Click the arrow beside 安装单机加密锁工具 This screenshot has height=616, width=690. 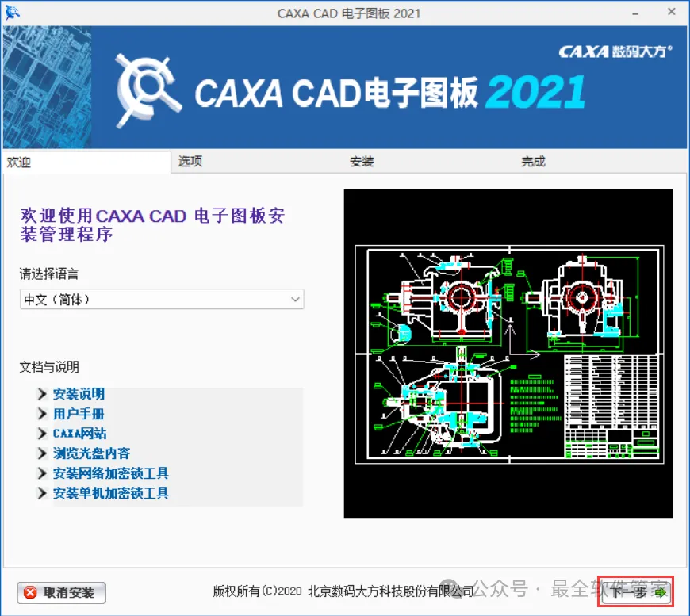(42, 493)
